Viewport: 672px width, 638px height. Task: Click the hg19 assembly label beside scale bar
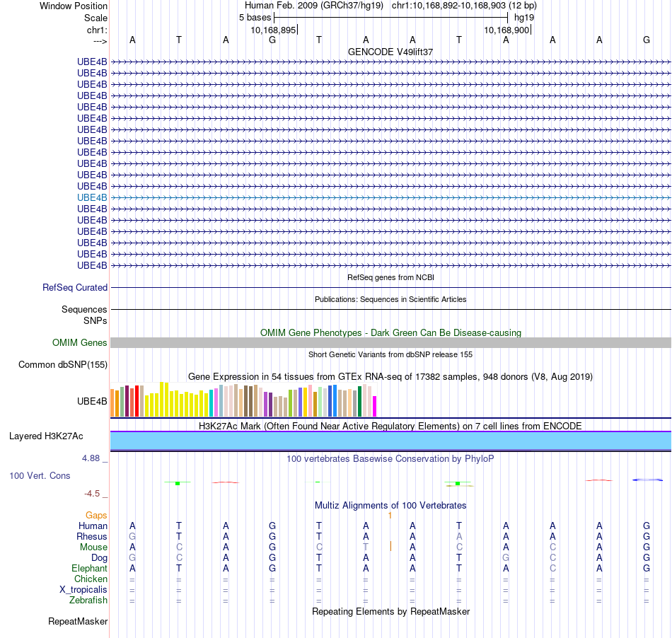[524, 18]
